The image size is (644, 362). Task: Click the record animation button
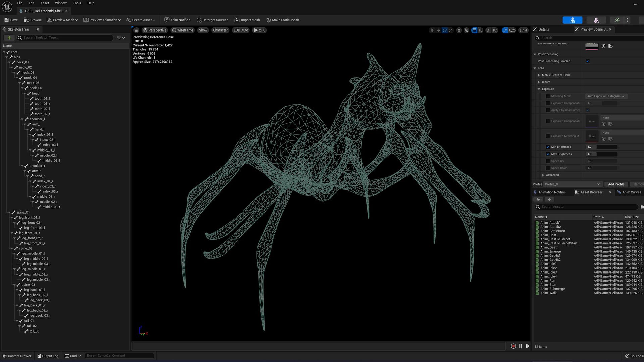click(513, 346)
